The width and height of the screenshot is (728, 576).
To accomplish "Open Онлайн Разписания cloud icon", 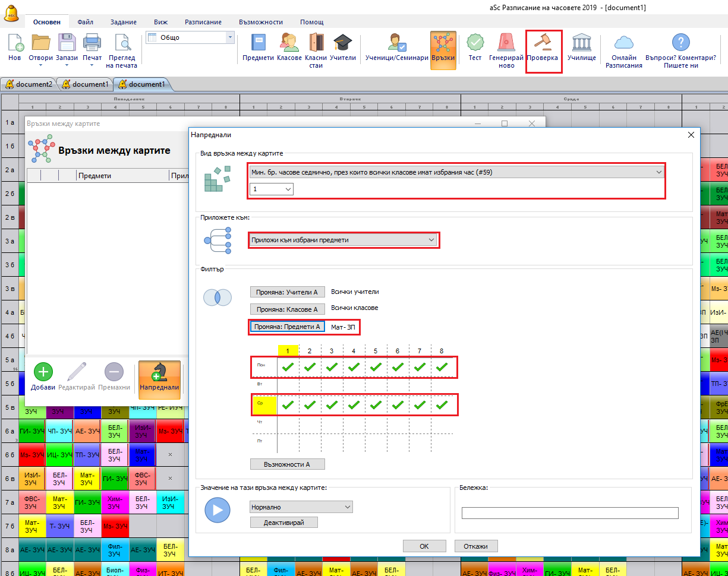I will (x=623, y=43).
